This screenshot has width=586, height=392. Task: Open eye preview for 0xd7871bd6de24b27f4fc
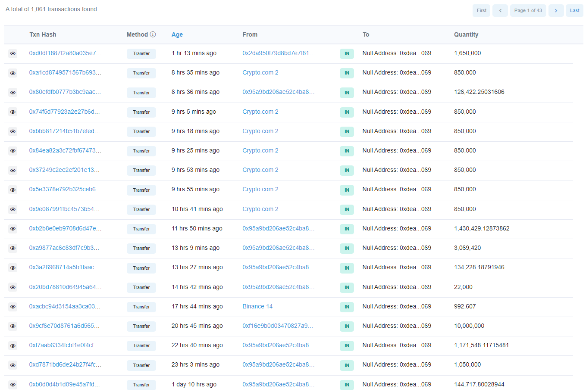tap(13, 365)
